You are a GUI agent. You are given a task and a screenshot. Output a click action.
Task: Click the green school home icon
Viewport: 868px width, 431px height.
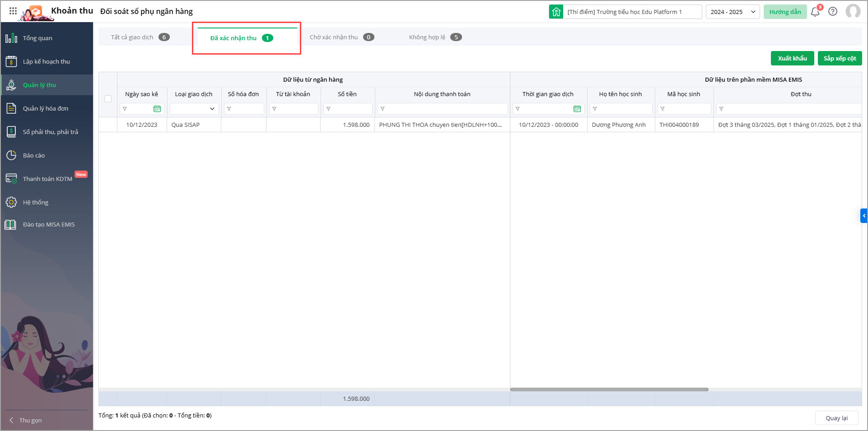pyautogui.click(x=556, y=12)
